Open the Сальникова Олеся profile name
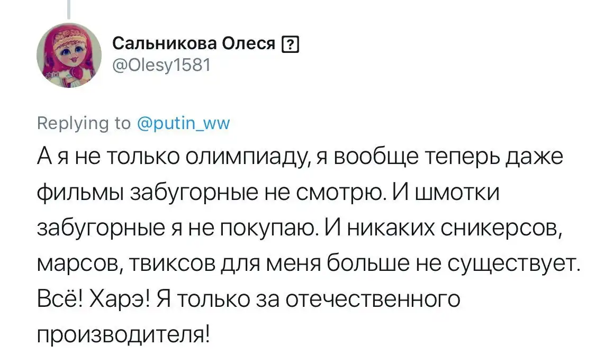 tap(195, 46)
